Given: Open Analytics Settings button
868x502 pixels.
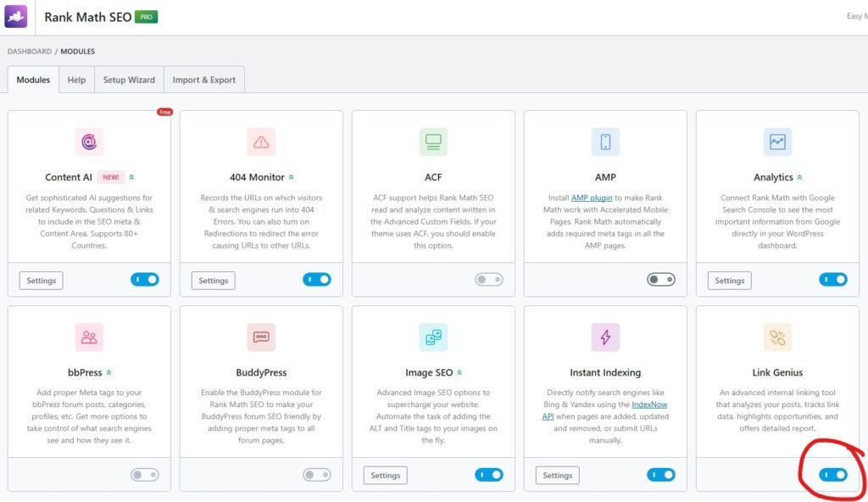Looking at the screenshot, I should 730,281.
